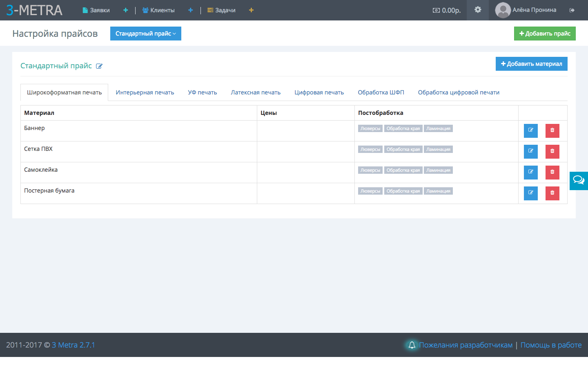The height and width of the screenshot is (368, 588).
Task: Open the УФ печать tab
Action: (x=202, y=92)
